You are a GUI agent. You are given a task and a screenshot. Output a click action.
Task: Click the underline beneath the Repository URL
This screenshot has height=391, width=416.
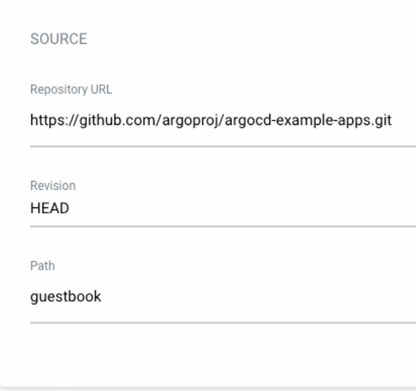click(x=223, y=146)
